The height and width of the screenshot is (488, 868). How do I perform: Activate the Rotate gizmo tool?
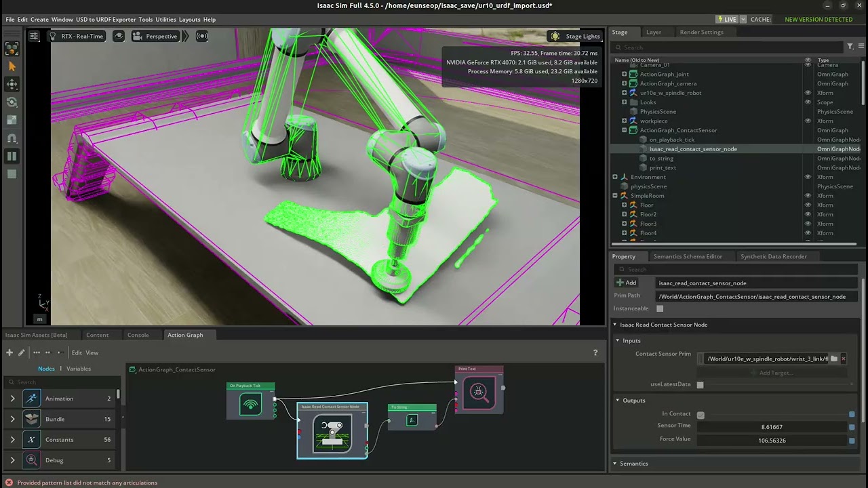pyautogui.click(x=12, y=102)
